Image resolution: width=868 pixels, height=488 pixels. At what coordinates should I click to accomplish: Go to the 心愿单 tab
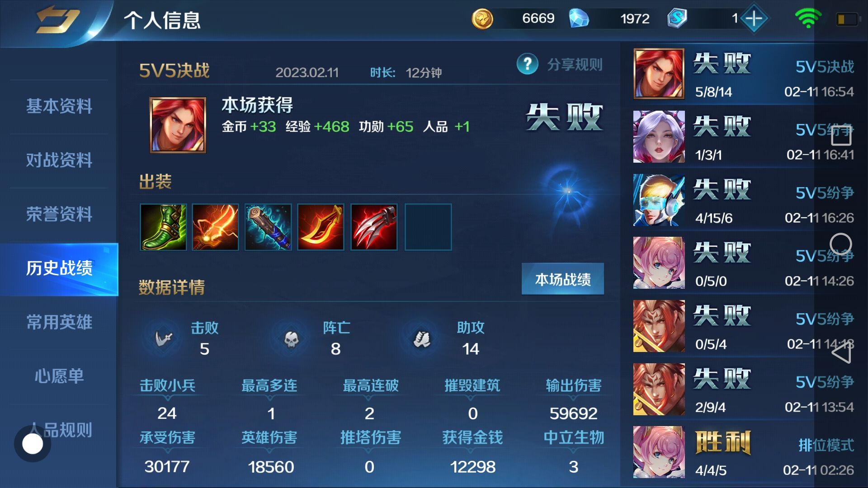[x=59, y=376]
